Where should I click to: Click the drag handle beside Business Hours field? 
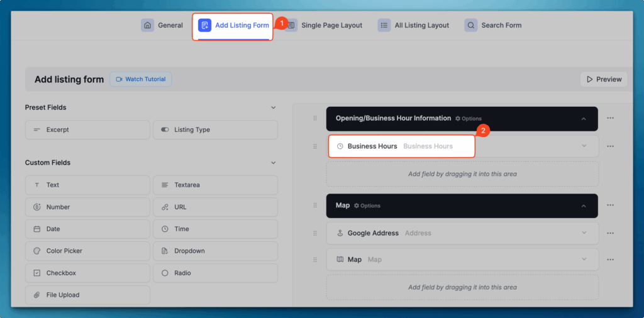click(315, 146)
